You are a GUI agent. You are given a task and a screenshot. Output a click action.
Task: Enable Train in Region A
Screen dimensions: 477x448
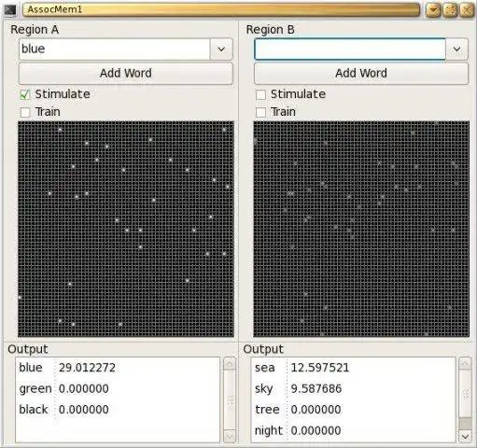click(25, 112)
